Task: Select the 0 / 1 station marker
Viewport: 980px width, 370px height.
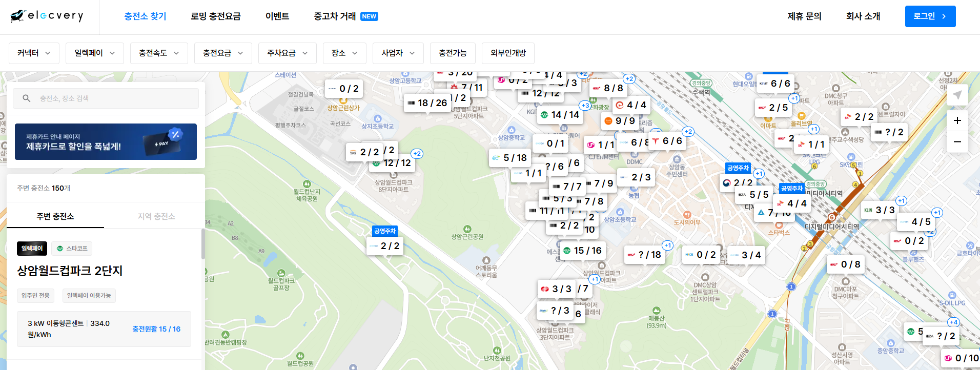Action: (550, 143)
